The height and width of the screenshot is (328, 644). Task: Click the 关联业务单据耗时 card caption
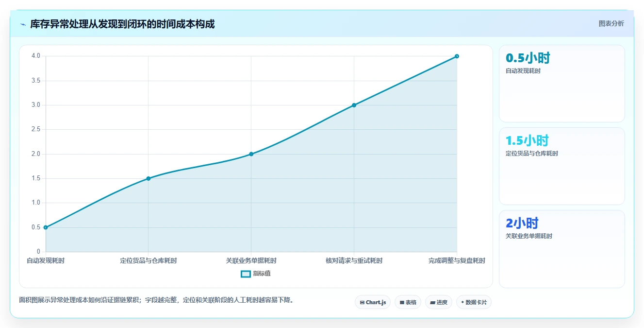coord(529,236)
